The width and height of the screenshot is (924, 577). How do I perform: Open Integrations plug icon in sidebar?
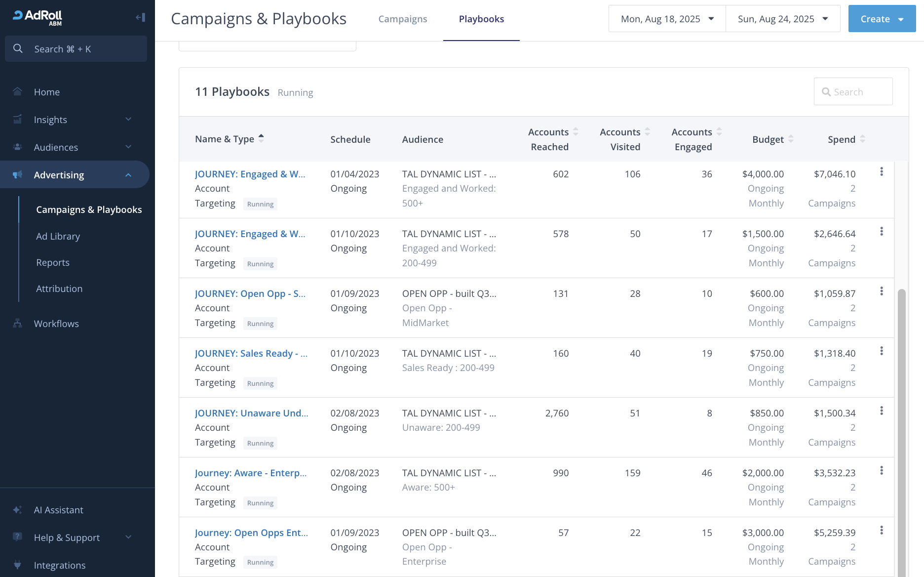(18, 565)
